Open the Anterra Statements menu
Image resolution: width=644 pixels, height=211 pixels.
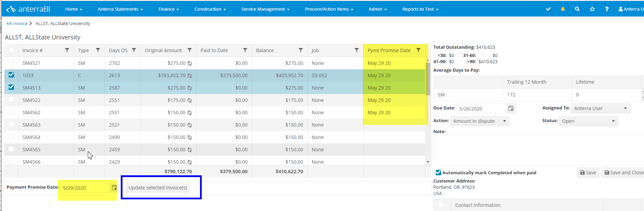(x=120, y=9)
